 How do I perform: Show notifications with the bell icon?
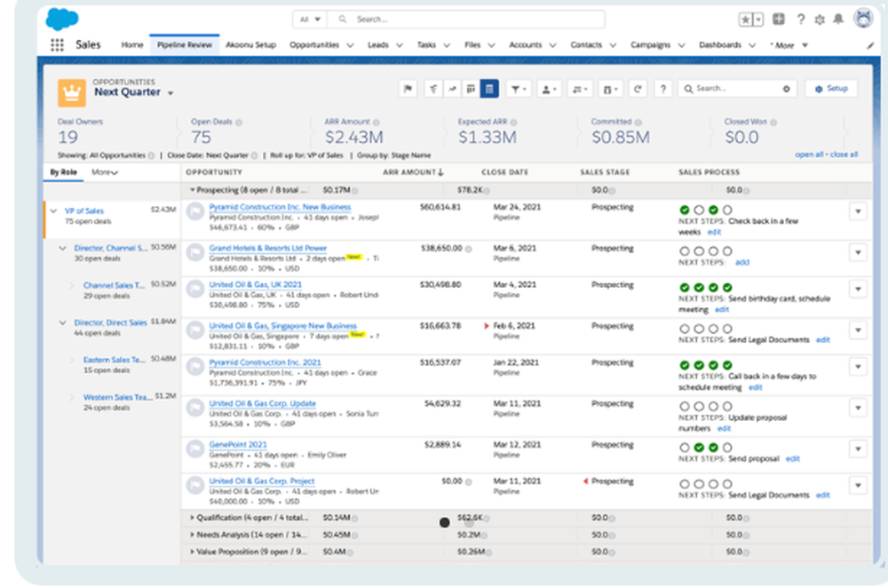(839, 20)
